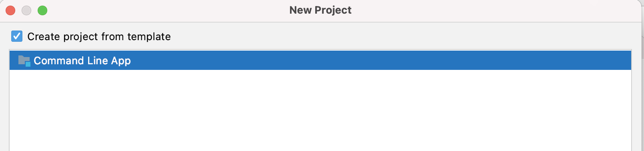Select the Command Line App template

point(320,60)
